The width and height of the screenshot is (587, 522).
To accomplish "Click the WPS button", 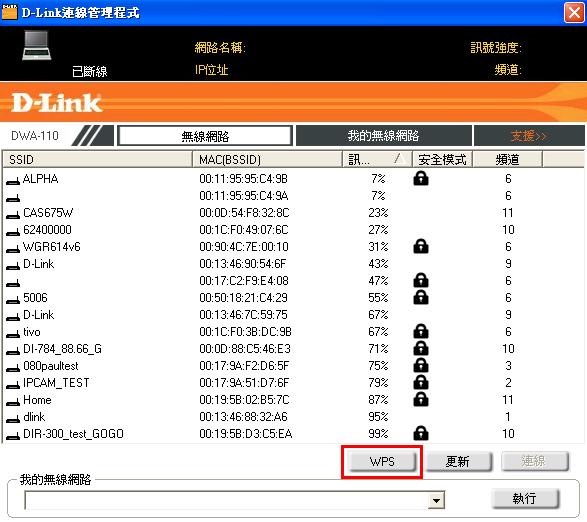I will pyautogui.click(x=382, y=461).
